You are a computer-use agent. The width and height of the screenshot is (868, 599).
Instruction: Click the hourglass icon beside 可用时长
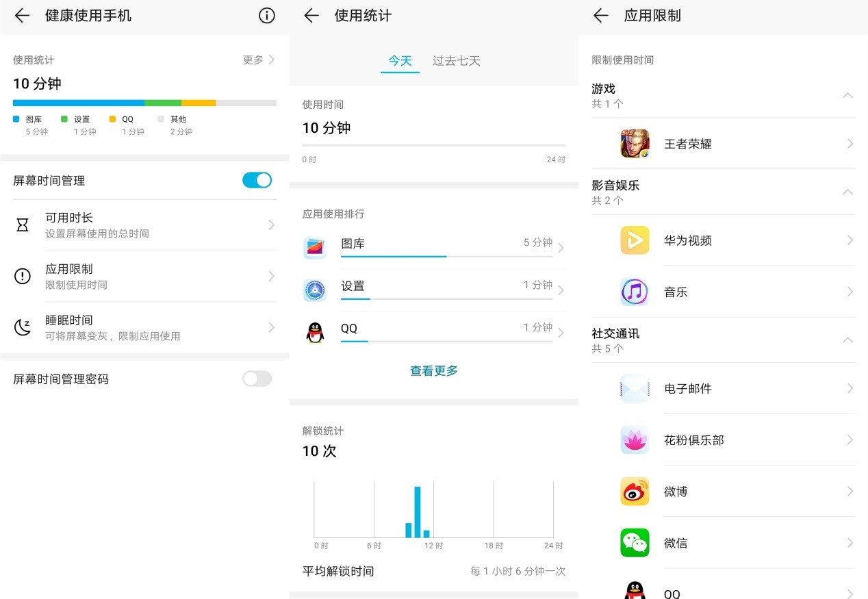click(23, 225)
